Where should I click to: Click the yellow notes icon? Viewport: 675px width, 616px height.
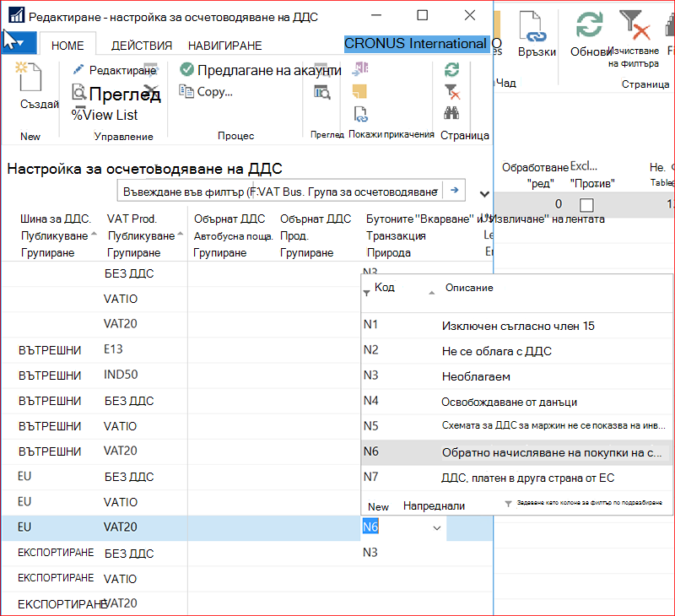pyautogui.click(x=359, y=91)
